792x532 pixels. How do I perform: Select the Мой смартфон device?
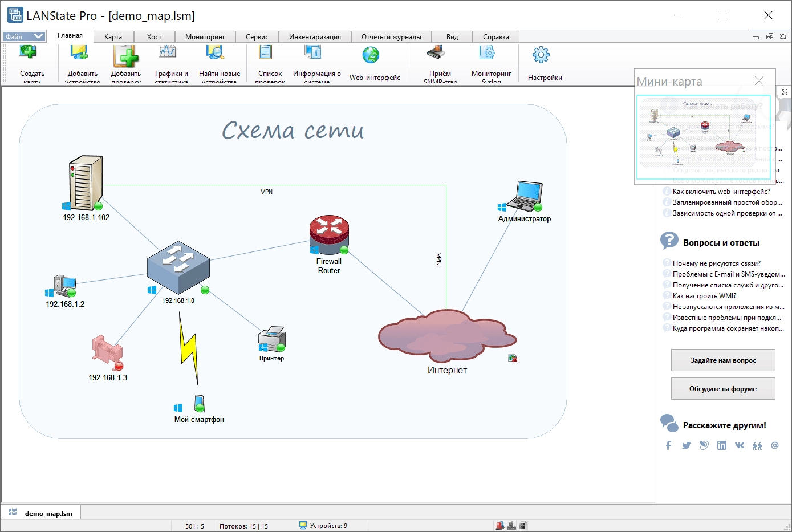tap(199, 403)
